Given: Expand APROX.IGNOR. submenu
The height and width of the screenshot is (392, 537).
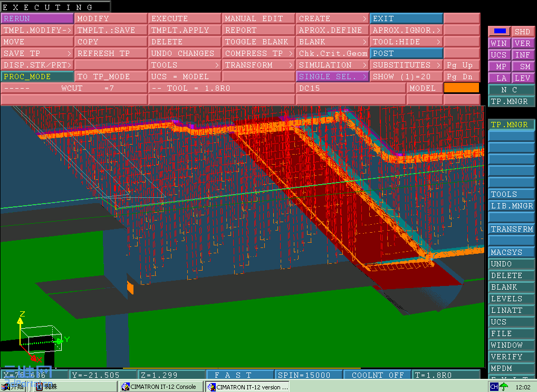Looking at the screenshot, I should point(406,30).
